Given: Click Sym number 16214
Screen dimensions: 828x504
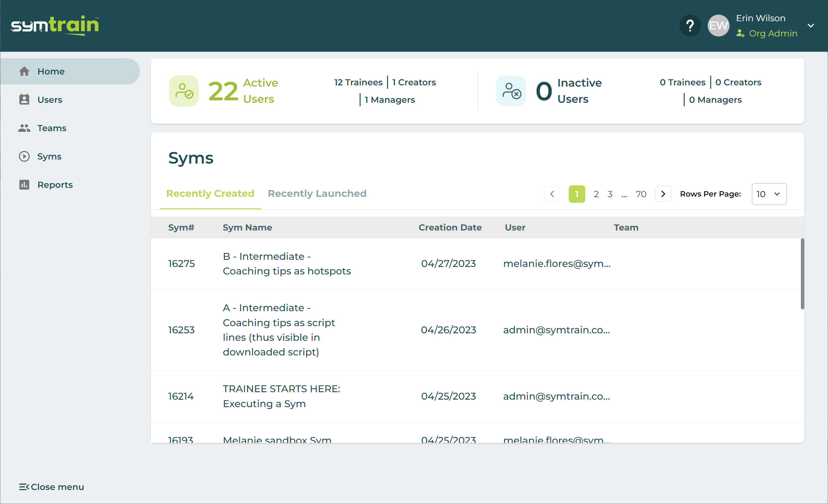Looking at the screenshot, I should pos(181,396).
